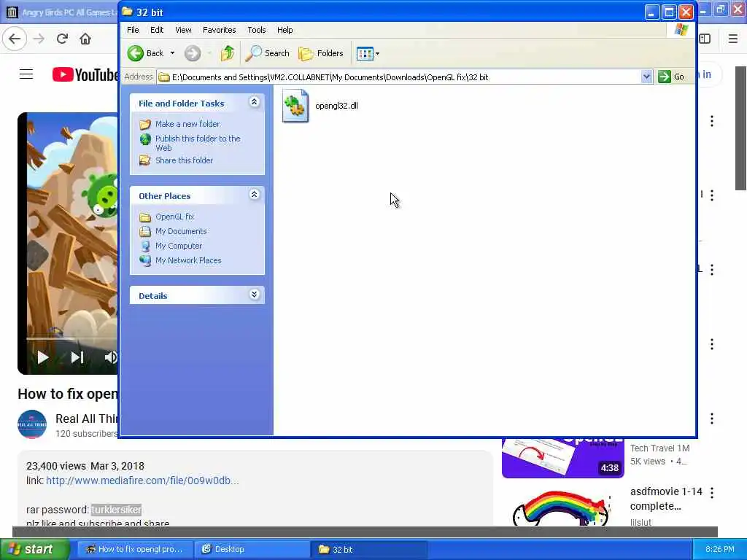The width and height of the screenshot is (747, 560).
Task: Click the Make a new folder icon
Action: coord(145,124)
